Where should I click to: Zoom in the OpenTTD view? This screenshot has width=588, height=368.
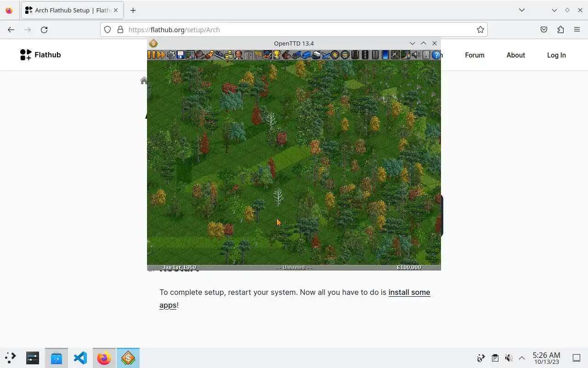tap(335, 55)
